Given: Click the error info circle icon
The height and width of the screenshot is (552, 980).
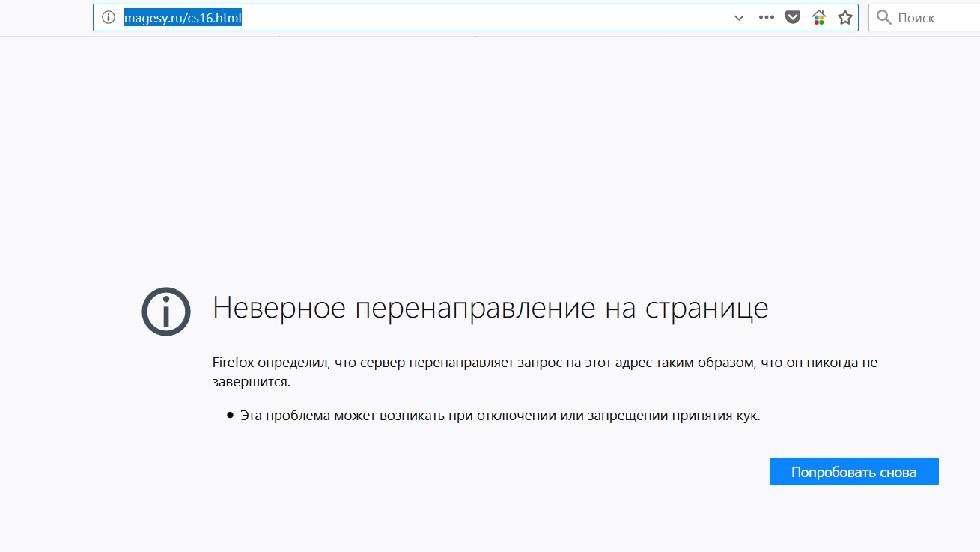Looking at the screenshot, I should pos(166,311).
